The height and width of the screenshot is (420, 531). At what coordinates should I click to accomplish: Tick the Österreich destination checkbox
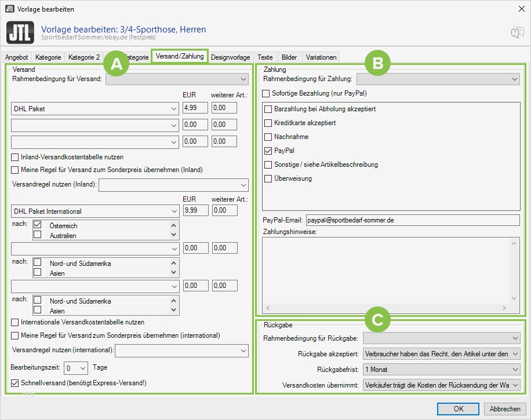pyautogui.click(x=38, y=225)
